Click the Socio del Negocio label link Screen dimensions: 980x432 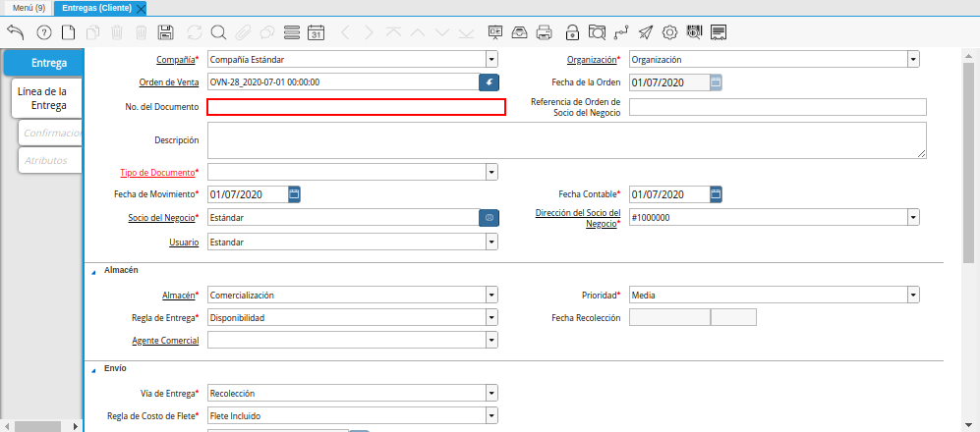[160, 217]
